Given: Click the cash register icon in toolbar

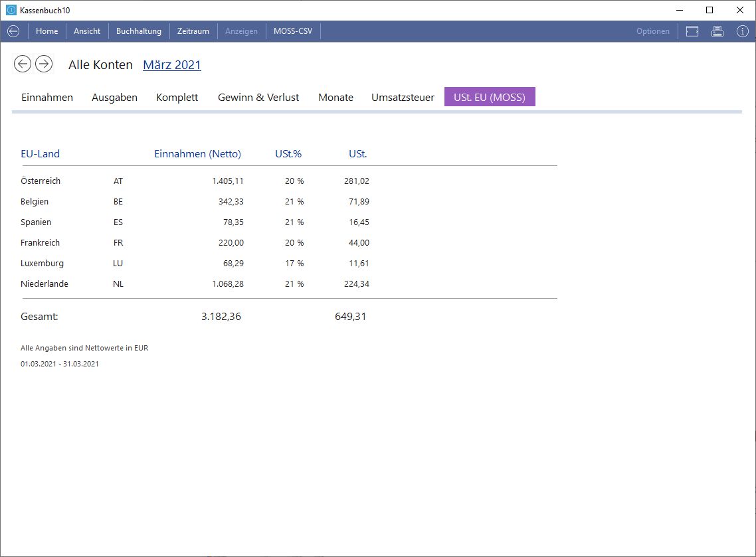Looking at the screenshot, I should pos(692,31).
